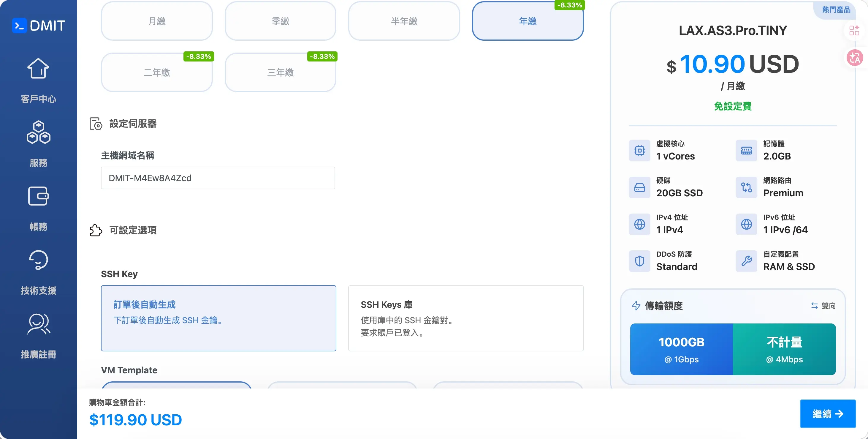Click the 傳輸額度 lightning icon
Image resolution: width=868 pixels, height=439 pixels.
tap(636, 305)
